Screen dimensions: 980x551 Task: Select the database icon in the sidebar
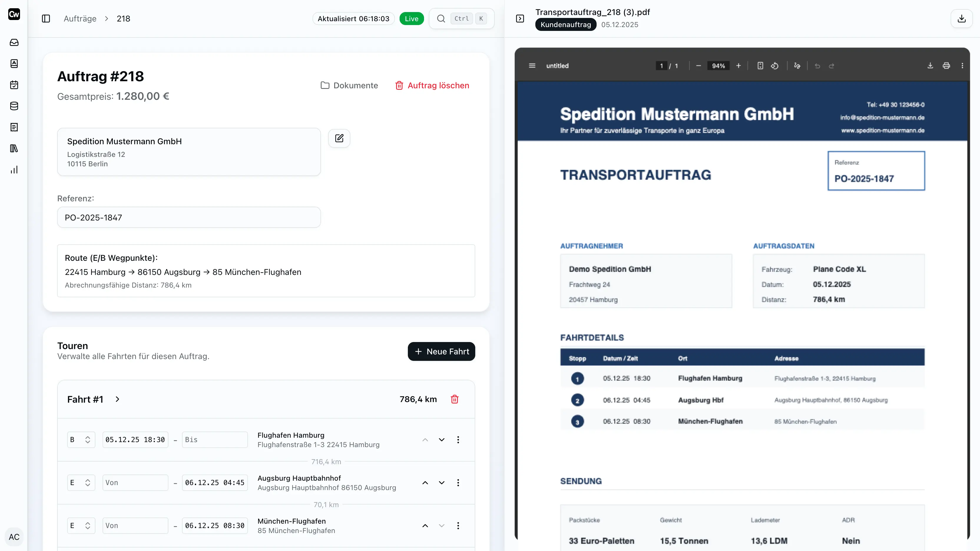[x=14, y=106]
